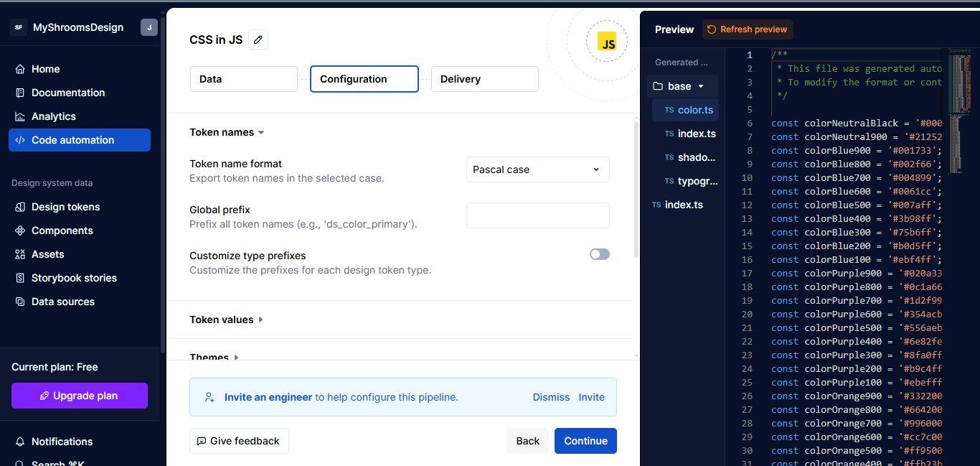Enable Customize type prefixes
980x466 pixels.
pyautogui.click(x=599, y=254)
